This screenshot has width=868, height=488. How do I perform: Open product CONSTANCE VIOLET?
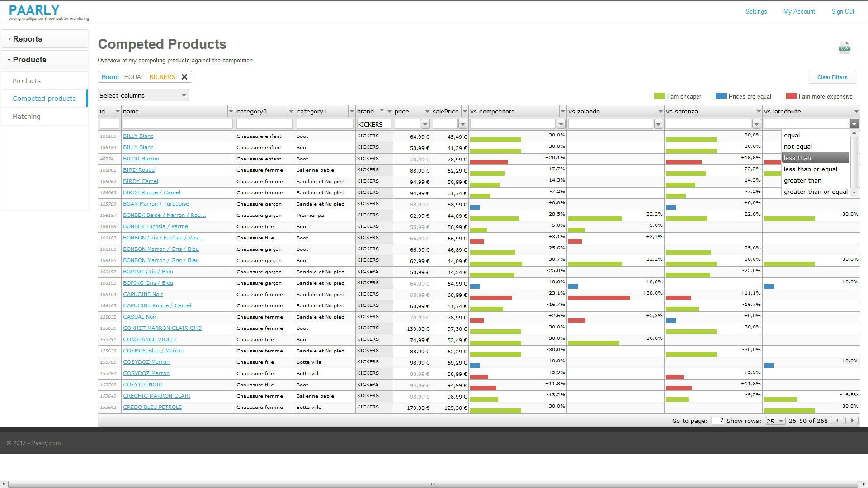[x=150, y=339]
